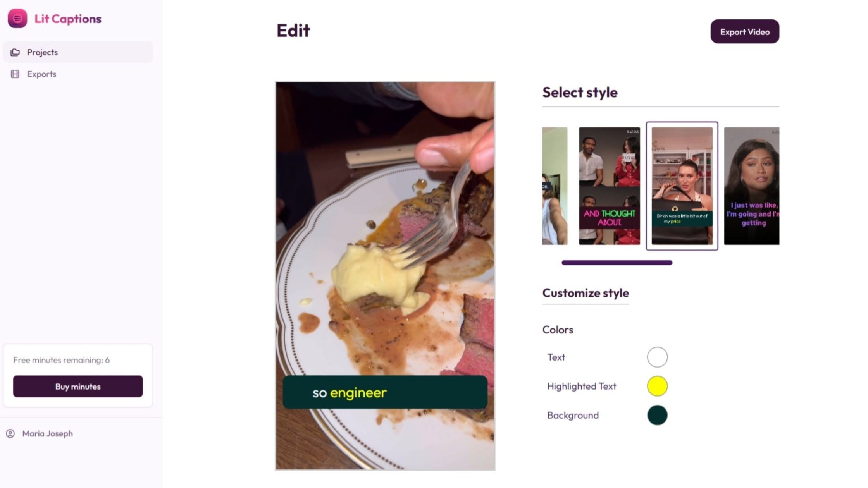Select the partially visible leftmost style thumbnail
The image size is (868, 488).
point(555,186)
